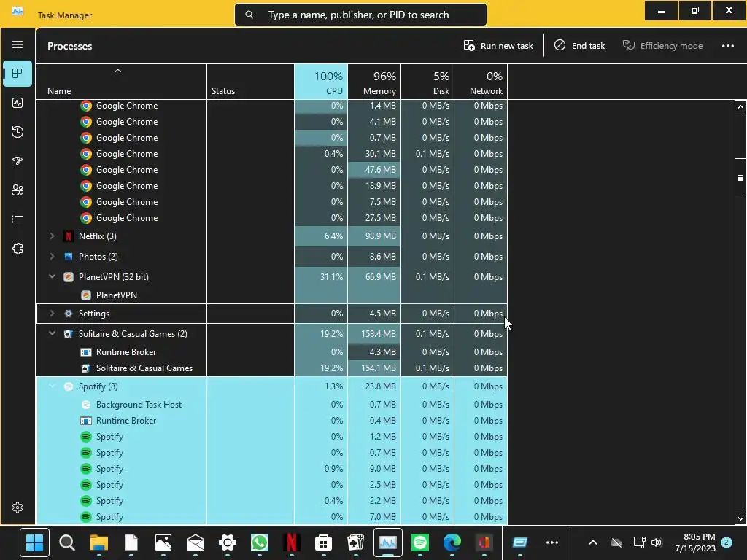Sort by Memory column header

[374, 82]
